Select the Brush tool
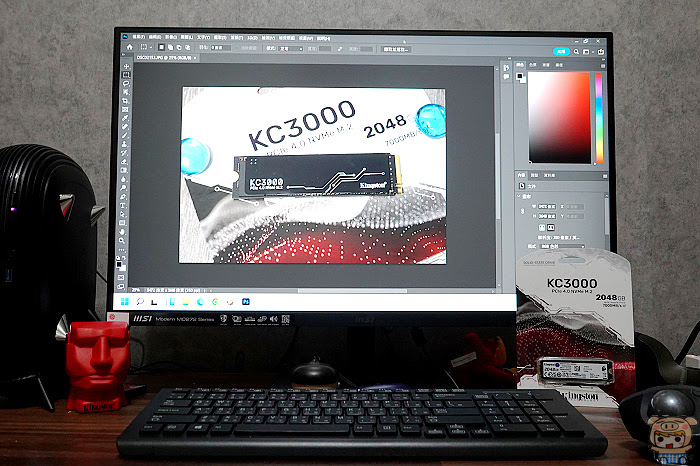 pos(125,136)
